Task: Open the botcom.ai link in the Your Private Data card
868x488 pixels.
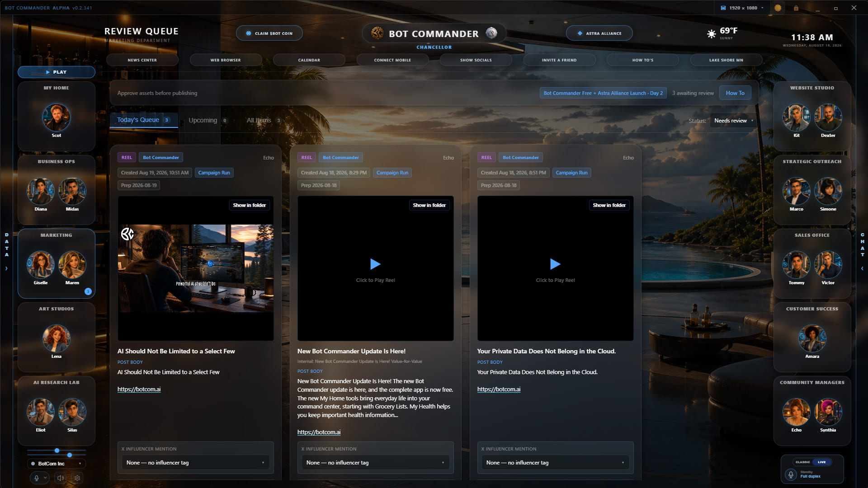Action: [x=499, y=389]
